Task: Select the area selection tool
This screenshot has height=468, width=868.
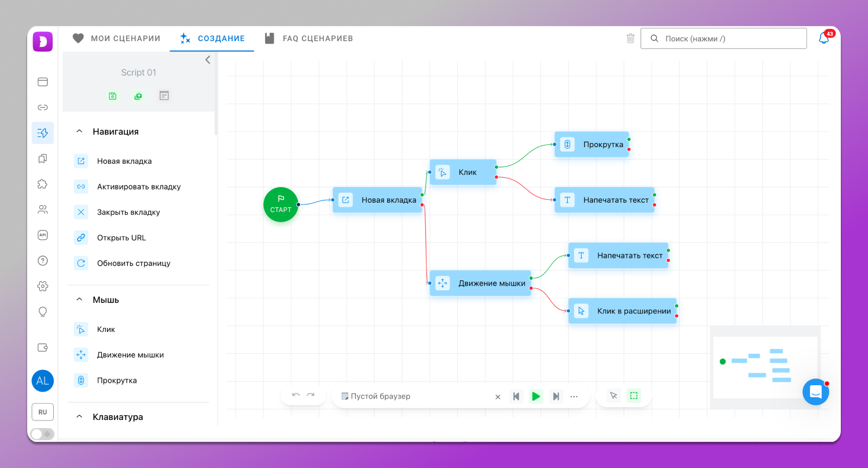Action: click(x=634, y=396)
